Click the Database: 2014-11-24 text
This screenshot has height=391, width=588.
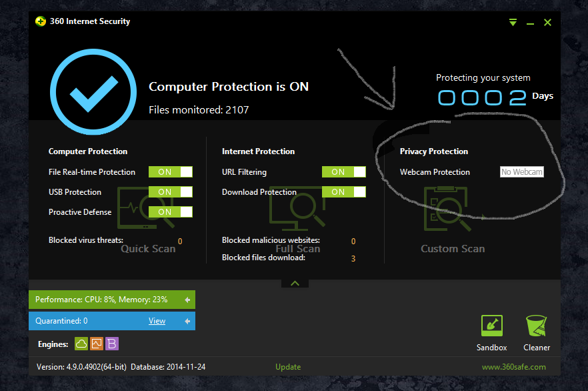[x=168, y=367]
